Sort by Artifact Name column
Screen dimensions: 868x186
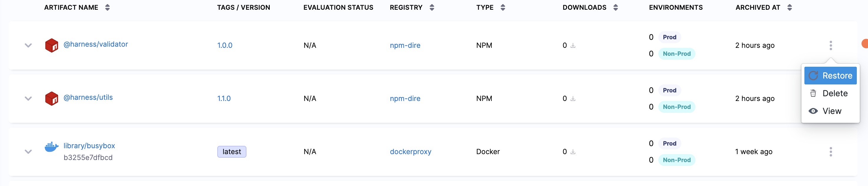(107, 7)
